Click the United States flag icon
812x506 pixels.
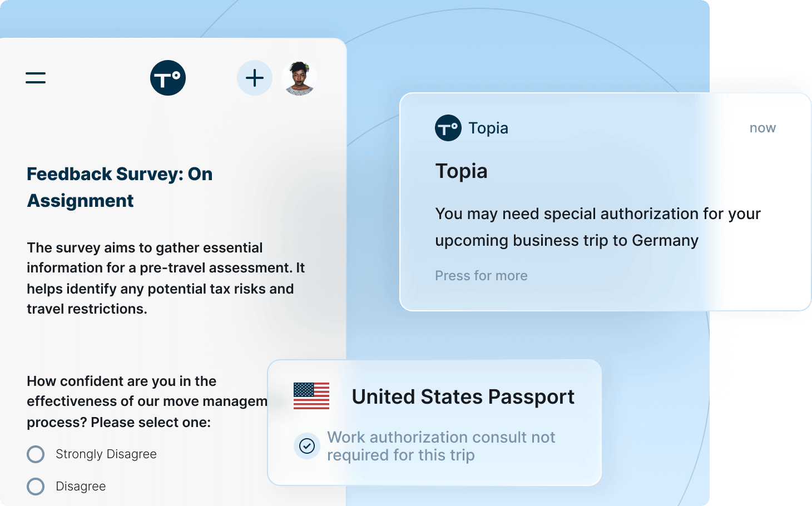pyautogui.click(x=311, y=396)
